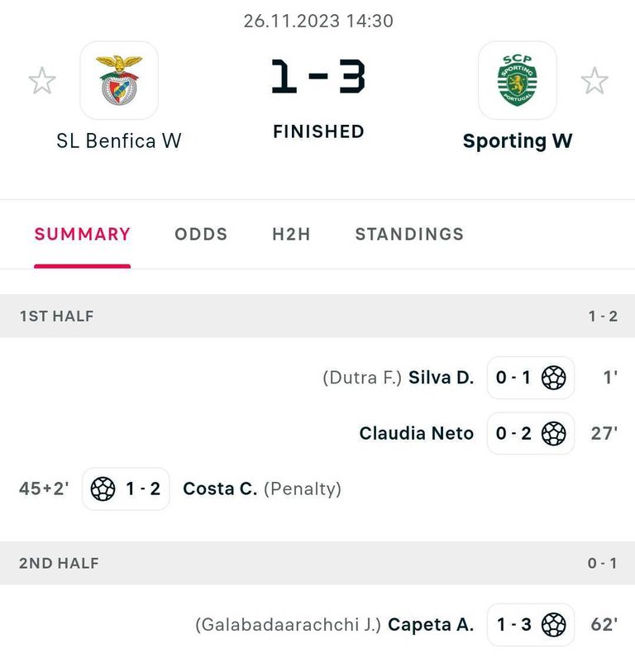Open Capeta A. player link
The image size is (635, 672).
point(431,625)
